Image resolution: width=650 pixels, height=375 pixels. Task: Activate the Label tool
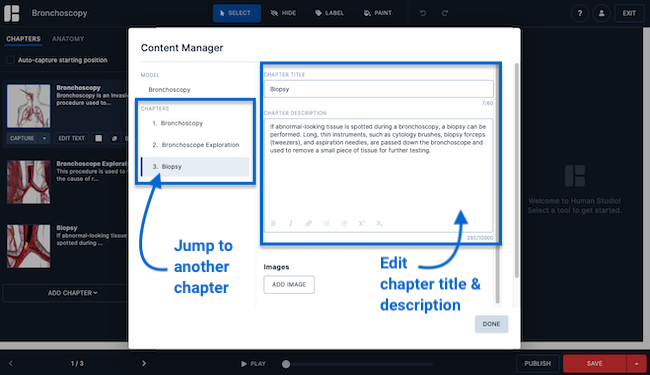pos(330,13)
